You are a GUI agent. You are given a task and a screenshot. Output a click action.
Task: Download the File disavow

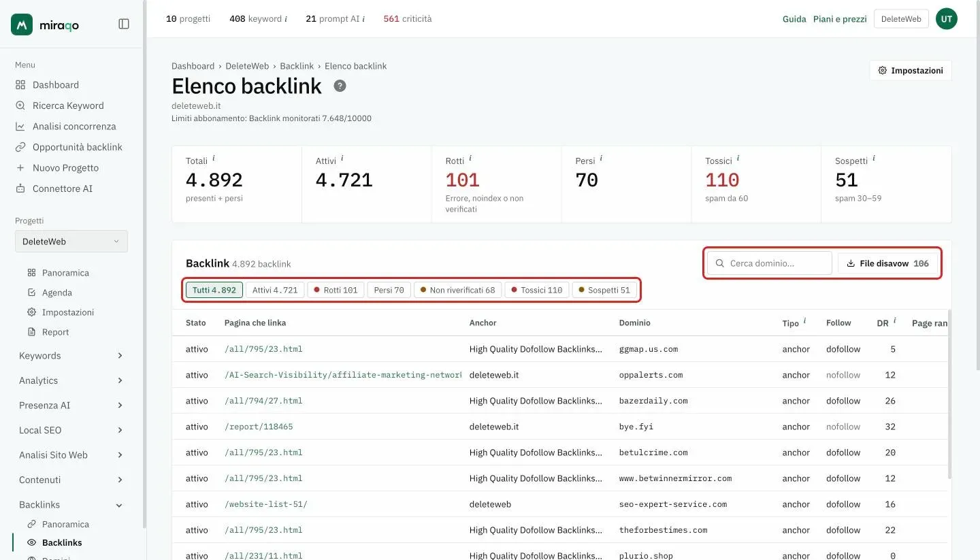(x=887, y=263)
